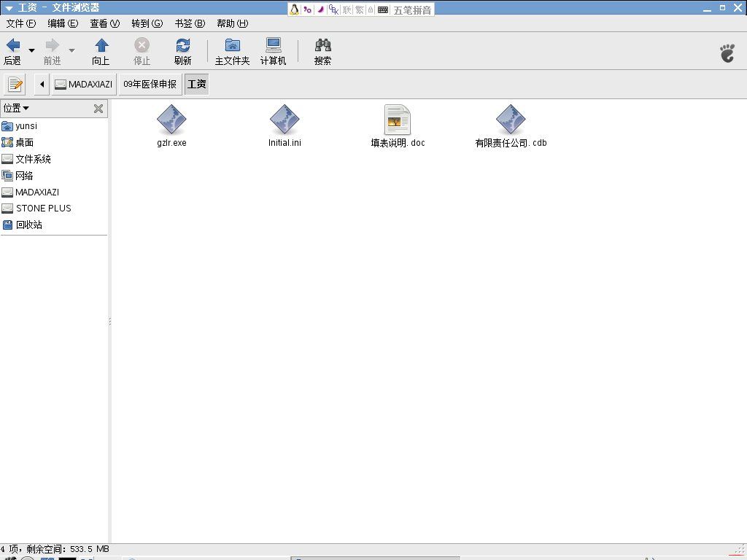
Task: Click the Search (搜索) binoculars icon
Action: point(323,46)
